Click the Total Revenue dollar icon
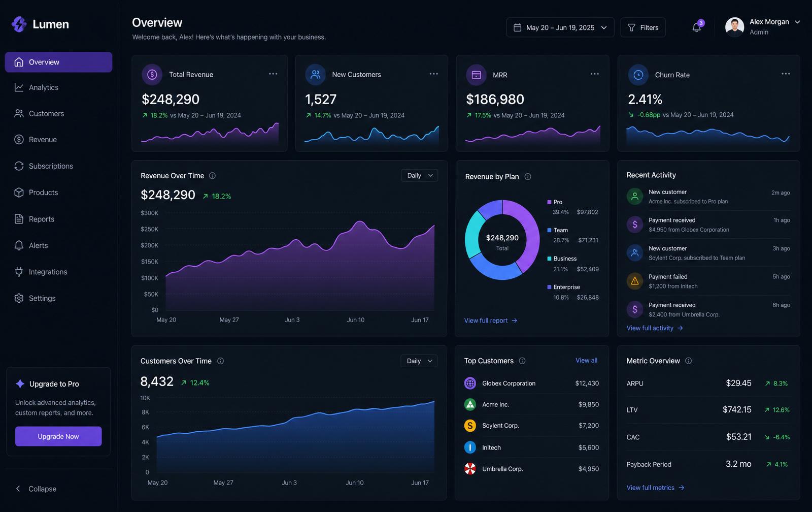812x512 pixels. [152, 75]
